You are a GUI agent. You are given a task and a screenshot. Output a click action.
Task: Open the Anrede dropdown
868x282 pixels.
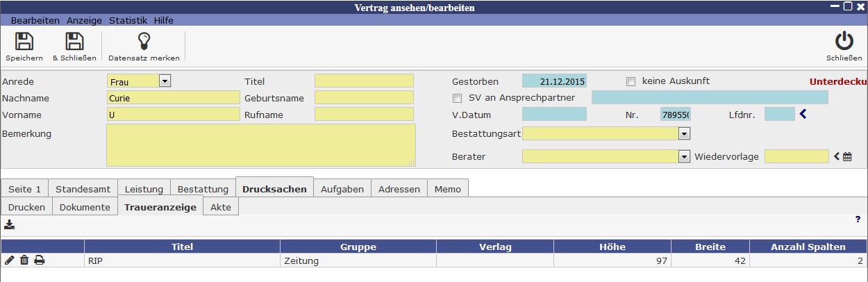165,81
